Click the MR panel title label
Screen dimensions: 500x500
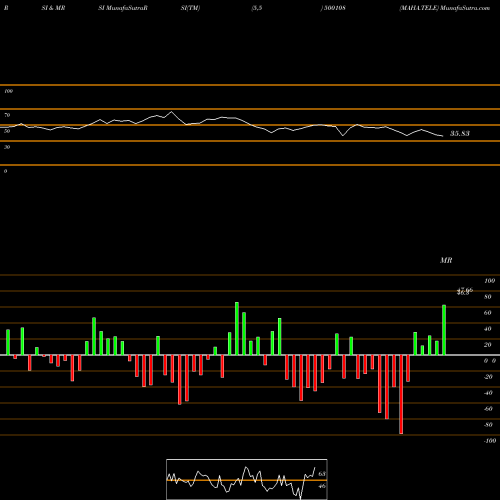446,260
